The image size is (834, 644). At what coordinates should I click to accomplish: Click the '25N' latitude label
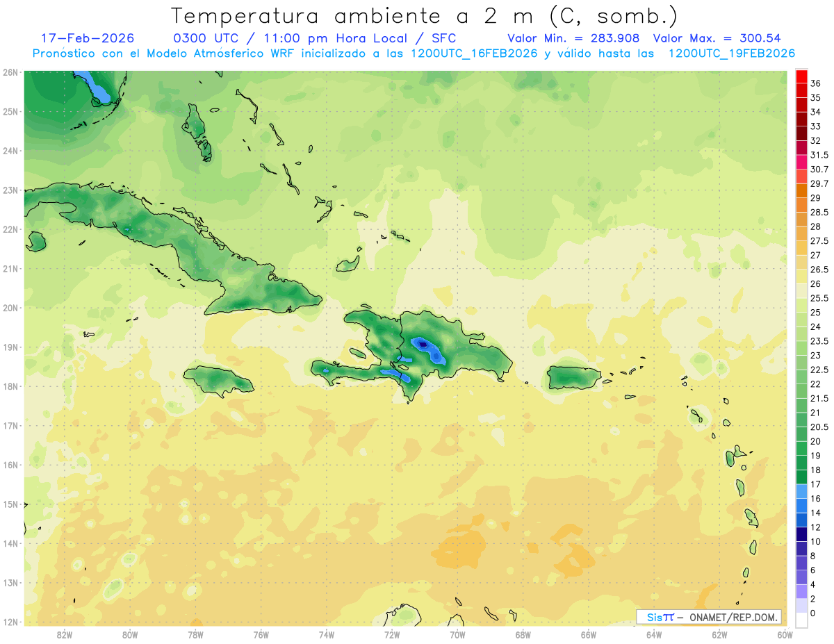click(10, 111)
